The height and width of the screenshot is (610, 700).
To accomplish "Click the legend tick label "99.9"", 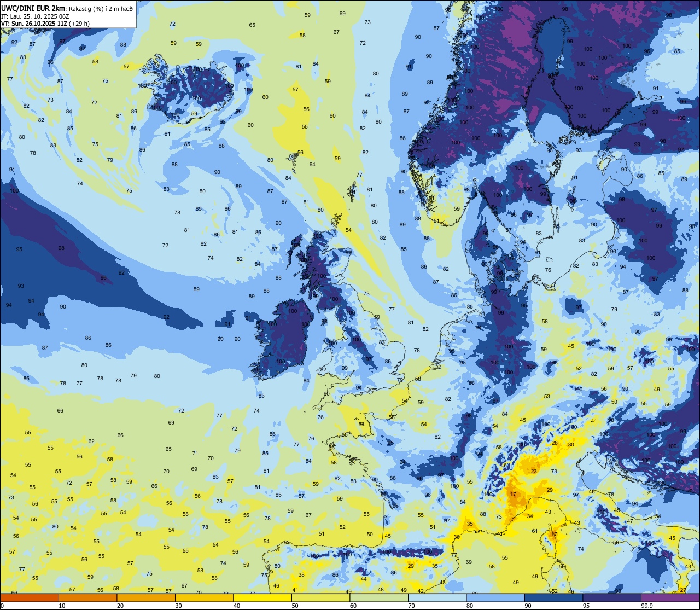I will [x=647, y=606].
